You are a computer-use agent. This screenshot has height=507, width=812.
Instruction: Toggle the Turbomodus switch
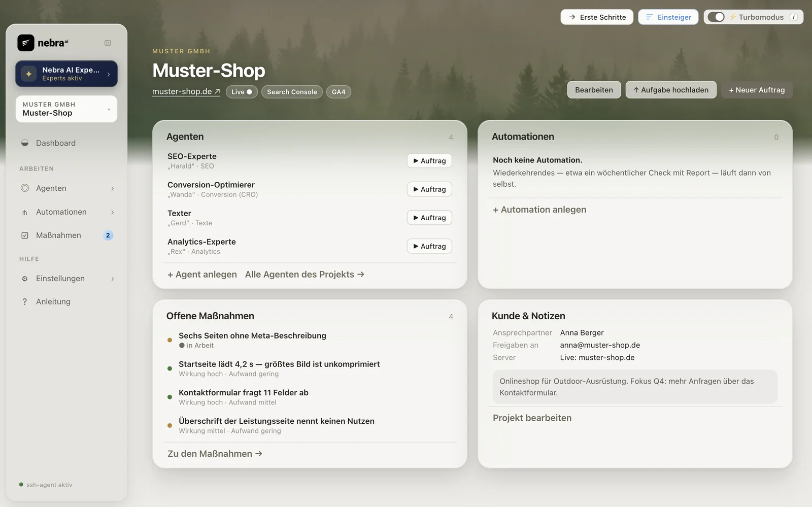pyautogui.click(x=716, y=17)
